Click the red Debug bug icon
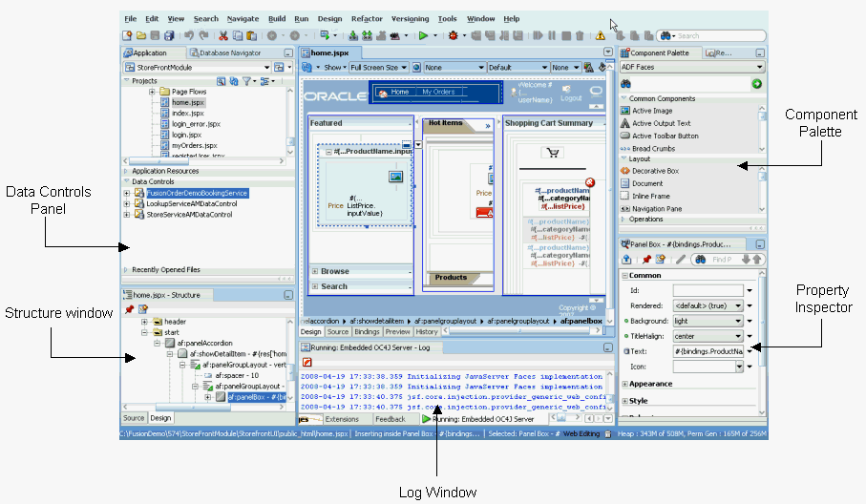The height and width of the screenshot is (504, 866). [454, 36]
